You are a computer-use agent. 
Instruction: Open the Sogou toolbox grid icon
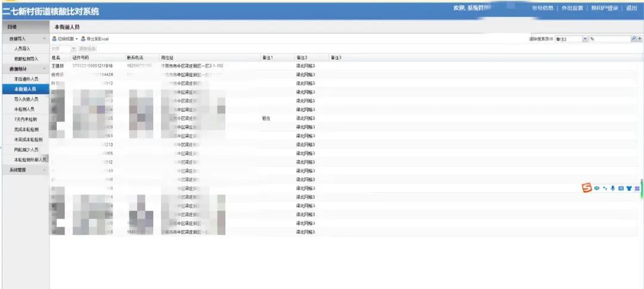coord(637,188)
